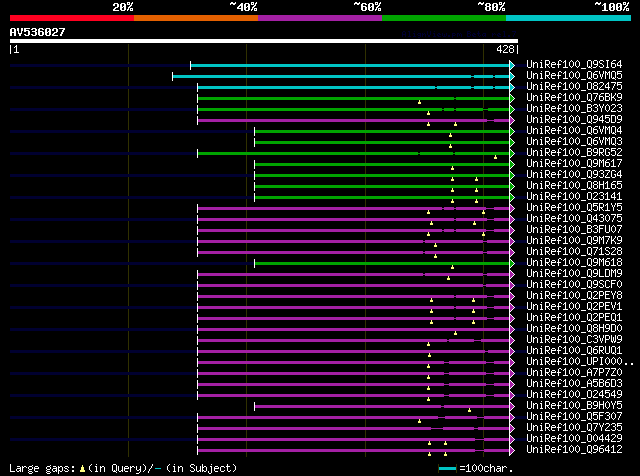Select the UniRef100_O82475 hit label
Screen dimensions: 640x476
574,87
